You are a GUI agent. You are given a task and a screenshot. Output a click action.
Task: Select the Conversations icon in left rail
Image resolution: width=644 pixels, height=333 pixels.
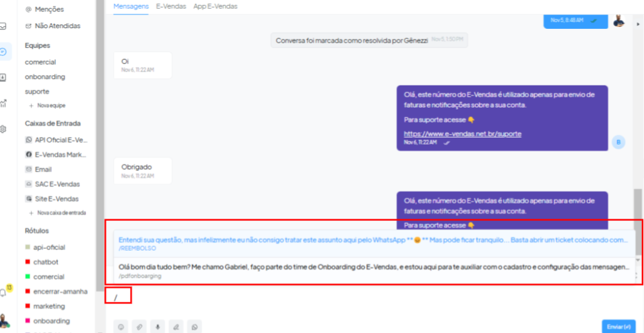(4, 52)
